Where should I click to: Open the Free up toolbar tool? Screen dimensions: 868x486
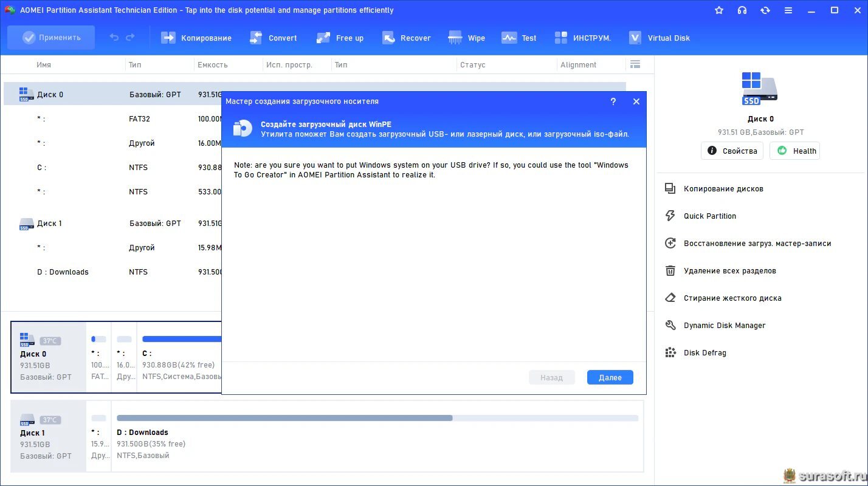(340, 38)
